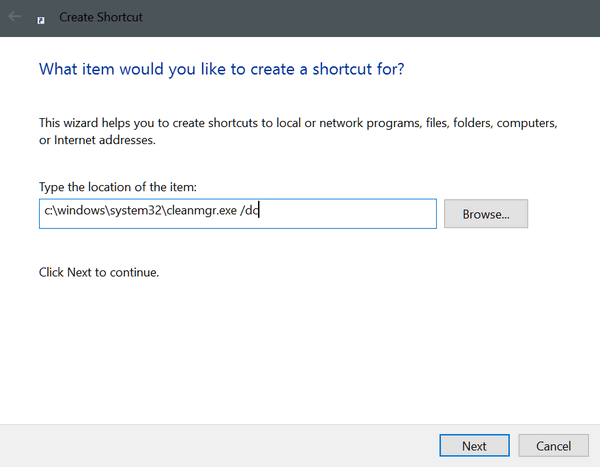Viewport: 600px width, 467px height.
Task: Click the blank white area above the footer
Action: click(298, 352)
